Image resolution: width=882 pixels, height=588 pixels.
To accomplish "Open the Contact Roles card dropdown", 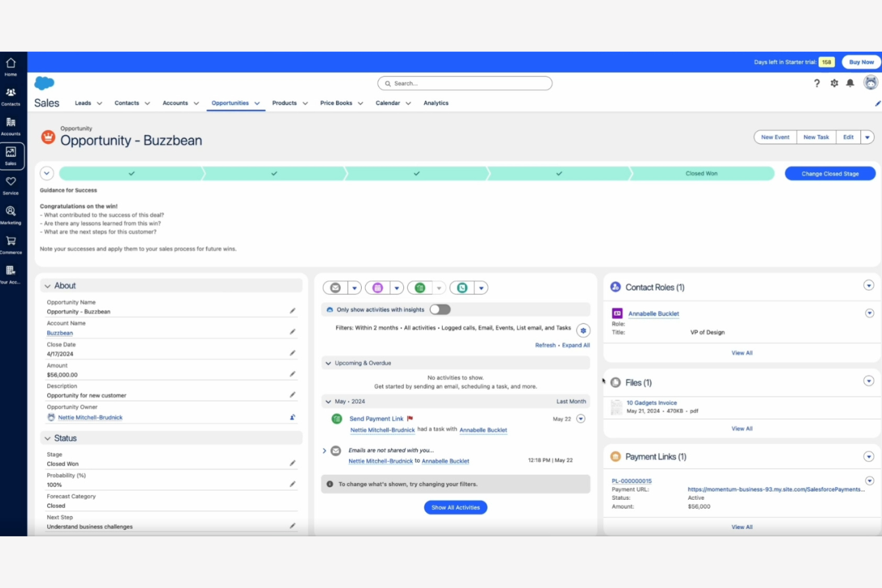I will click(x=869, y=285).
